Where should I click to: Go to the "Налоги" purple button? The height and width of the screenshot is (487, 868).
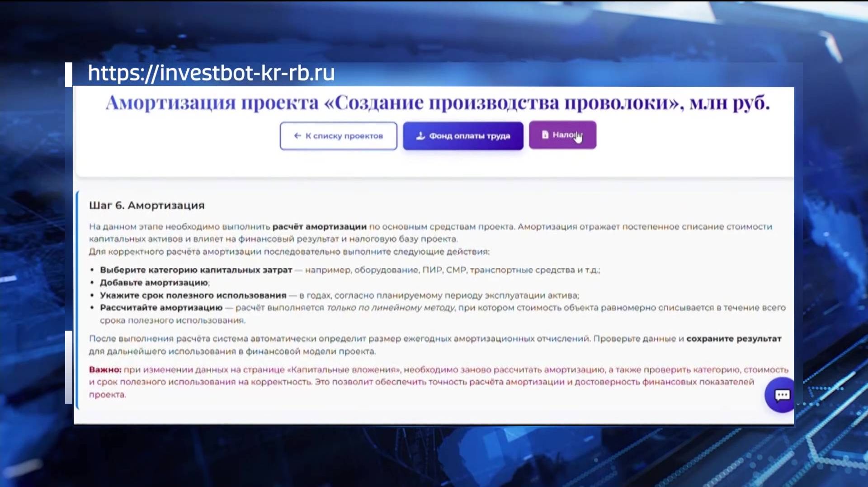[x=562, y=135]
